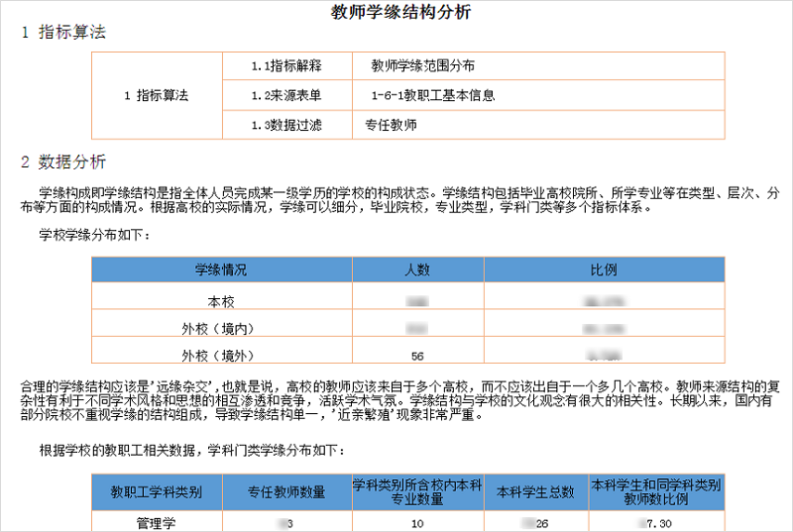Select cell 1.3数据过滤
This screenshot has height=532, width=793.
(287, 125)
